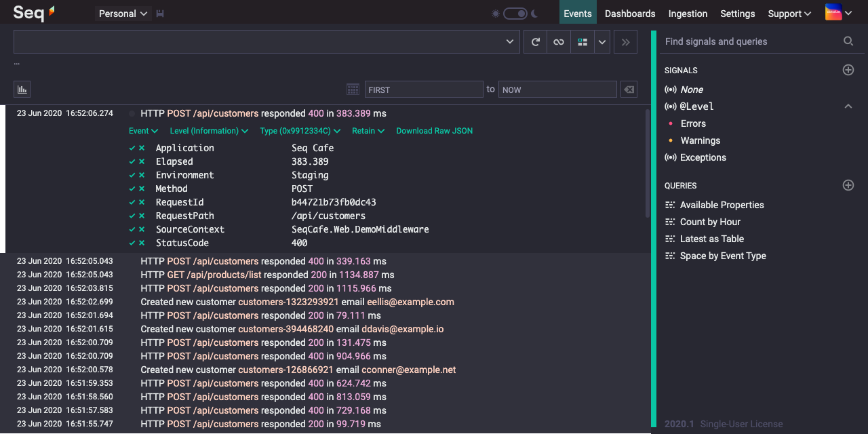Open the Personal workspace dropdown
Image resolution: width=868 pixels, height=434 pixels.
[x=123, y=14]
